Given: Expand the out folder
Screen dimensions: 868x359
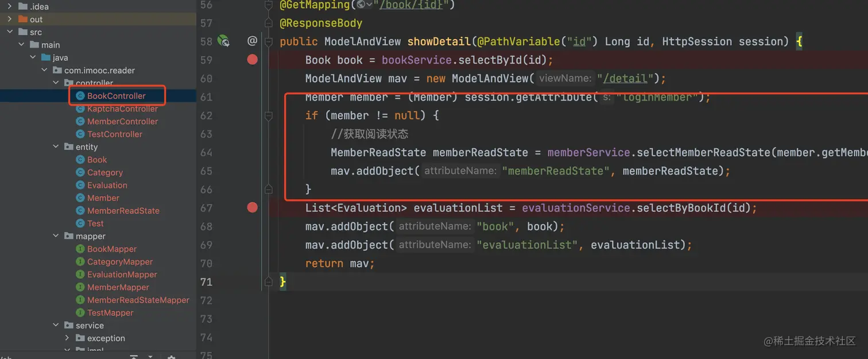Looking at the screenshot, I should (x=10, y=19).
